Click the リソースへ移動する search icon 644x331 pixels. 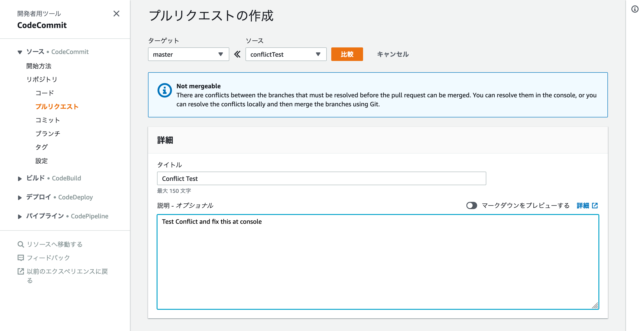click(21, 244)
